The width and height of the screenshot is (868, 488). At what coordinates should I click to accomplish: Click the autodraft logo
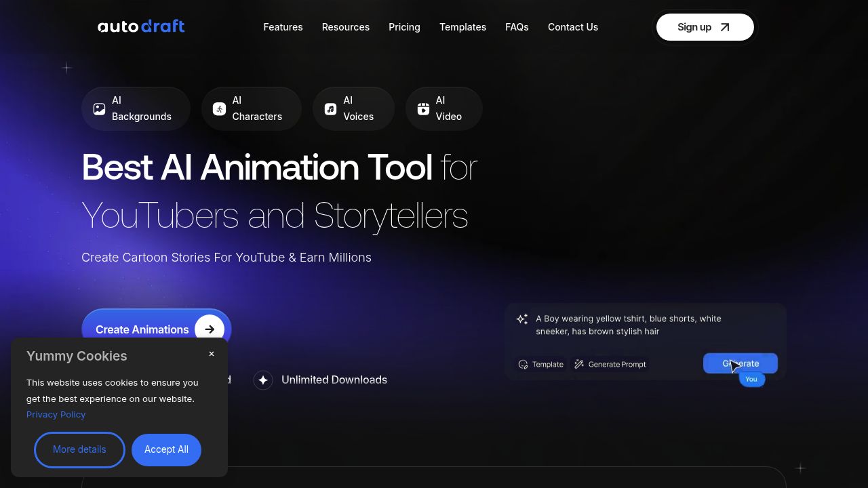(141, 26)
